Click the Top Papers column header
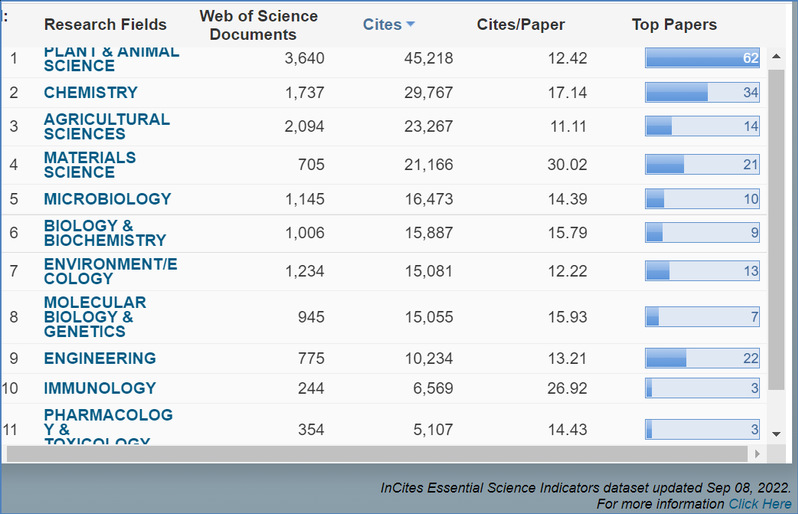Screen dimensions: 798x514 click(x=674, y=24)
